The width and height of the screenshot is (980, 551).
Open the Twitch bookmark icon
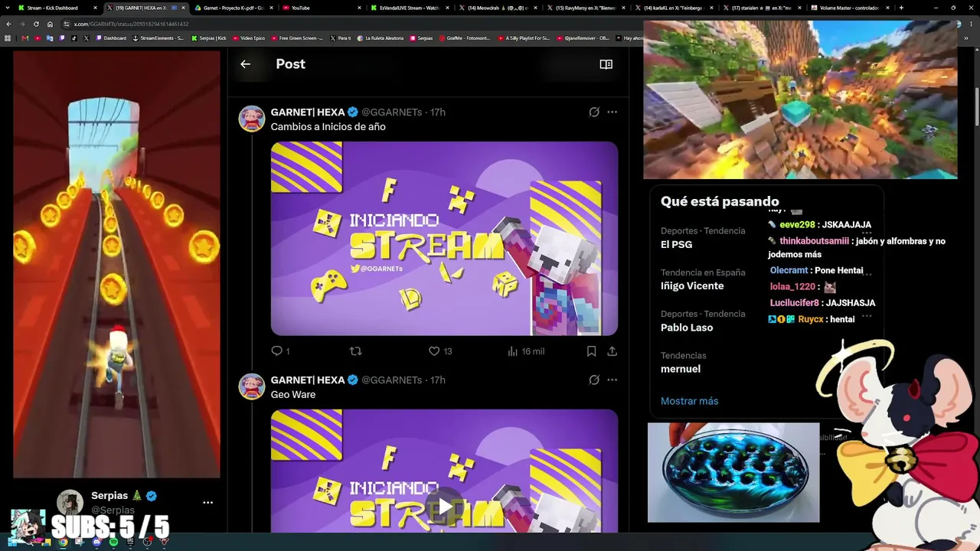click(x=62, y=37)
